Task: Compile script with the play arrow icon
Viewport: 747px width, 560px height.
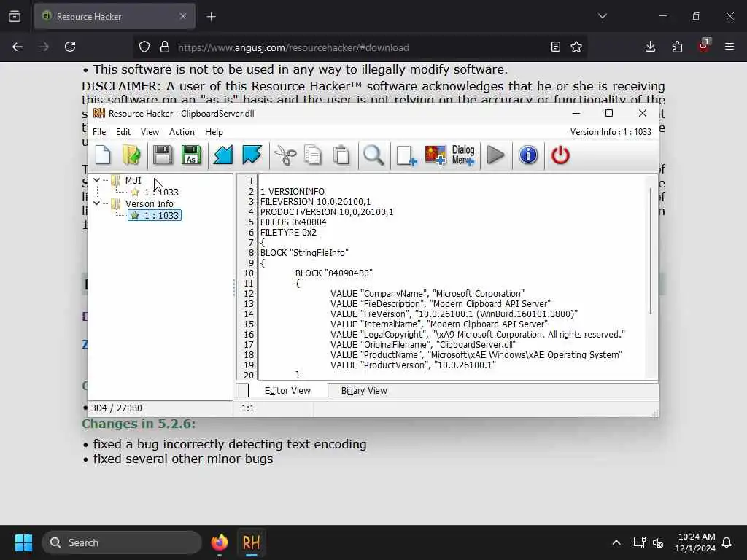Action: (x=495, y=155)
